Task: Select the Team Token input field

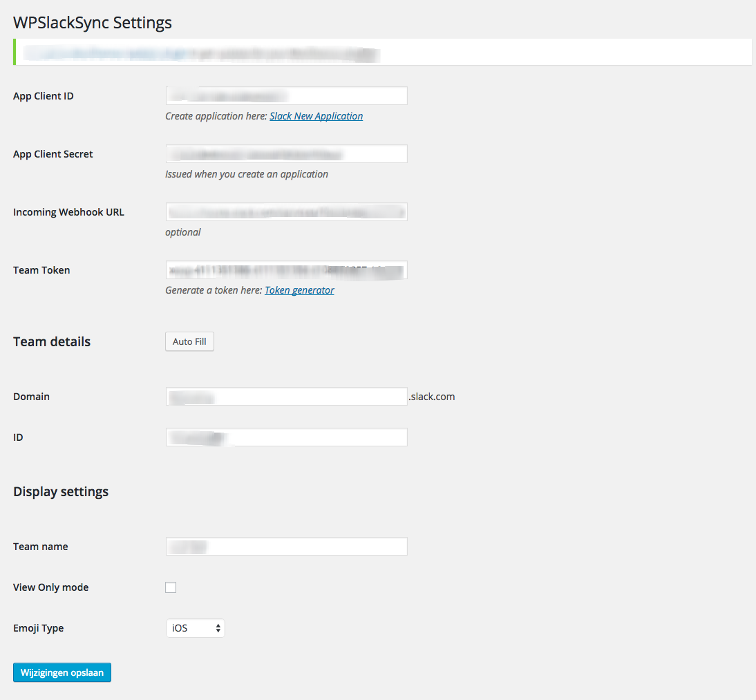Action: (286, 270)
